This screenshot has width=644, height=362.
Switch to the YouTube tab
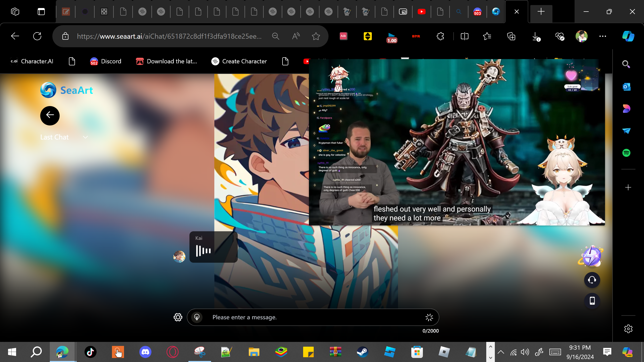point(422,12)
